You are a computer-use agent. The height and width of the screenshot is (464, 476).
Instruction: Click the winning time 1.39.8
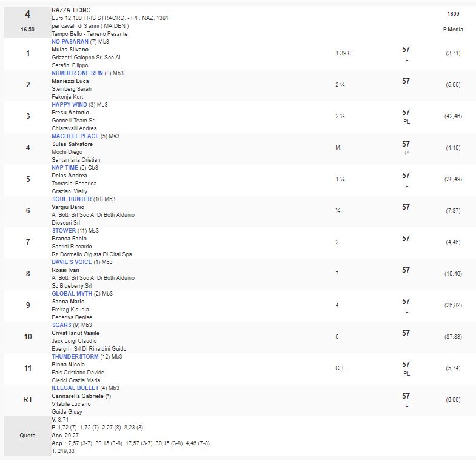point(343,53)
